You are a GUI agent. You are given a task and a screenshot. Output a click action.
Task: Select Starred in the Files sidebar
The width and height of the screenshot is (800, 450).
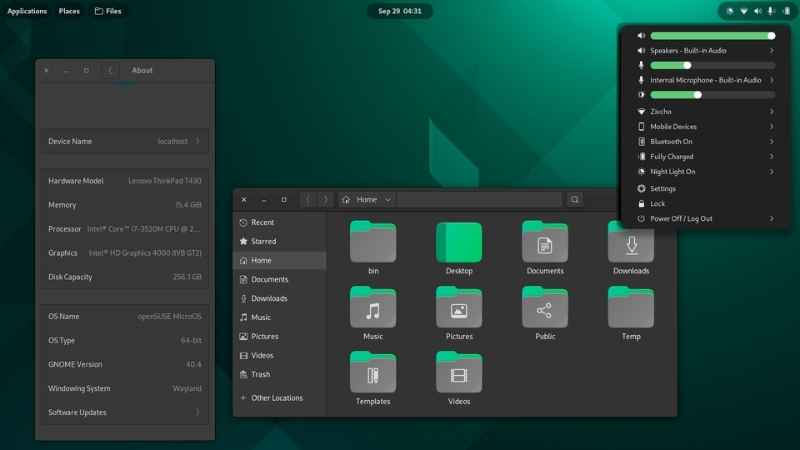(x=280, y=241)
